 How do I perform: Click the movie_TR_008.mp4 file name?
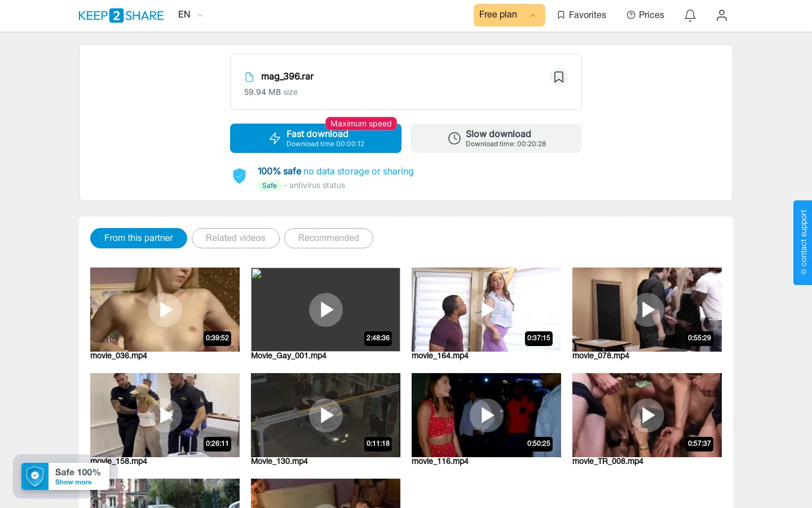tap(608, 461)
